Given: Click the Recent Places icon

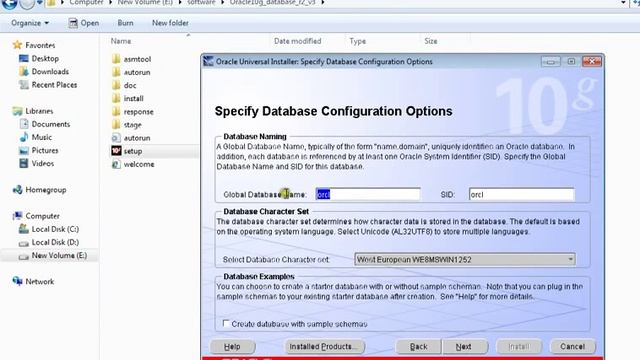Looking at the screenshot, I should click(24, 84).
